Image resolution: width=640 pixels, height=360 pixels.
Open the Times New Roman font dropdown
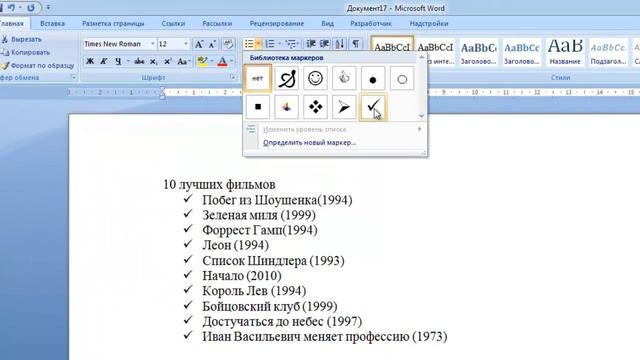tap(153, 44)
